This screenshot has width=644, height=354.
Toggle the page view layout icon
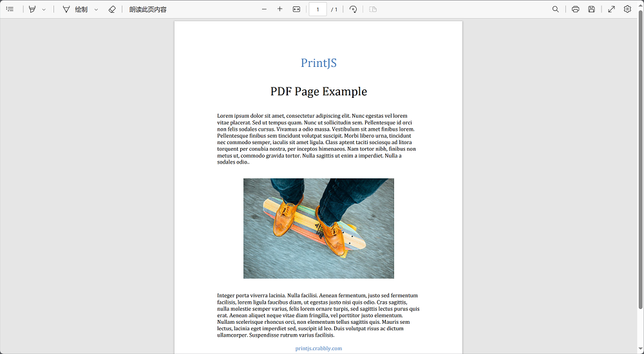click(373, 9)
